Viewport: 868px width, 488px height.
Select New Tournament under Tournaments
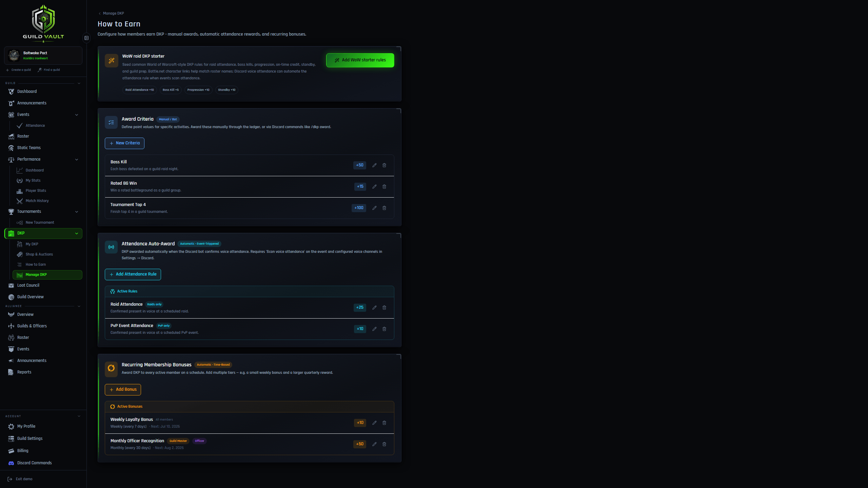pyautogui.click(x=47, y=223)
